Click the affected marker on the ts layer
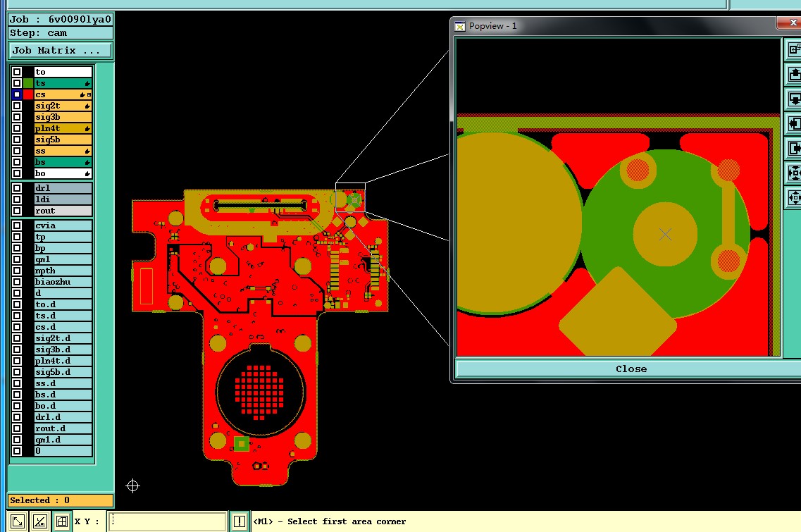Viewport: 801px width, 532px height. coord(87,83)
